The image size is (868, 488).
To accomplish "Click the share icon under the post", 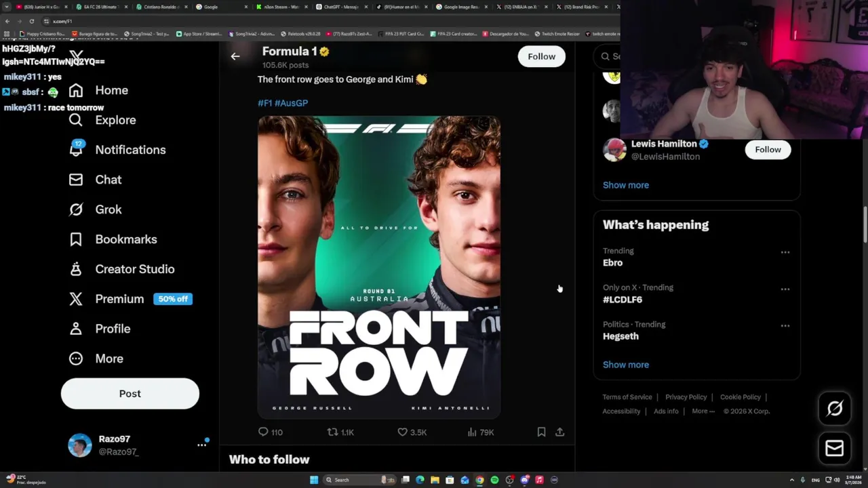I will [x=560, y=432].
